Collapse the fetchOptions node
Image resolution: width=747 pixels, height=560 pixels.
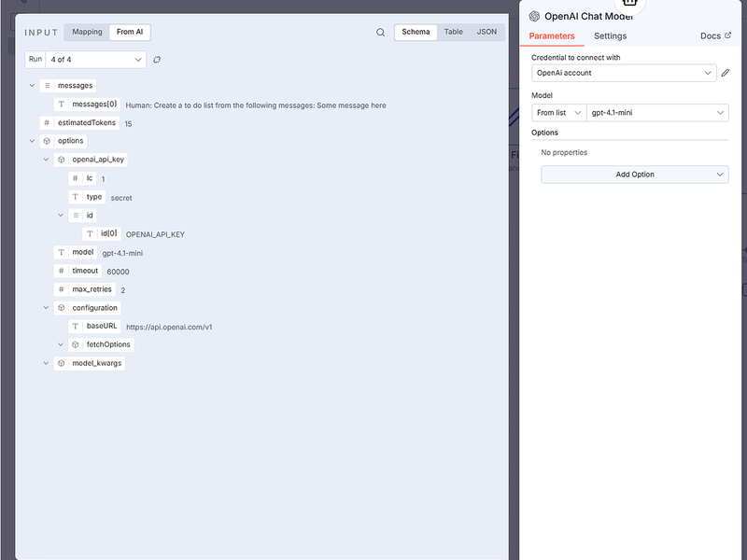(61, 344)
